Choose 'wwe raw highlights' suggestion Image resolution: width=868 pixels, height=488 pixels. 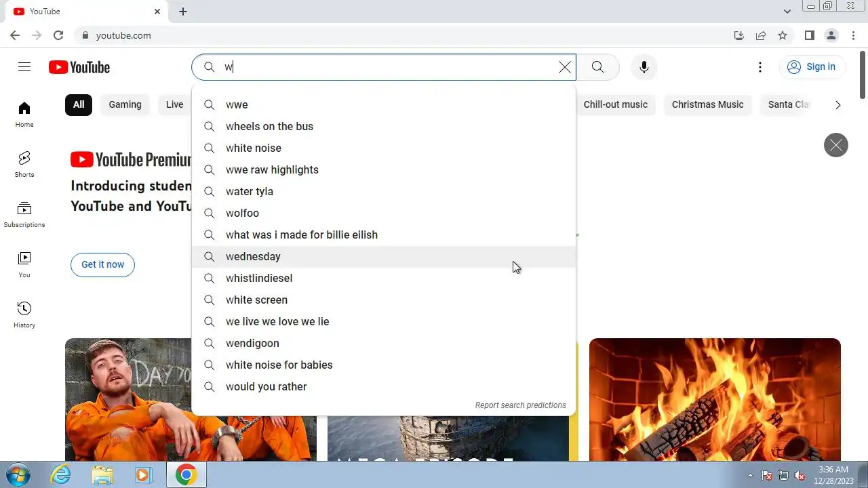384,169
